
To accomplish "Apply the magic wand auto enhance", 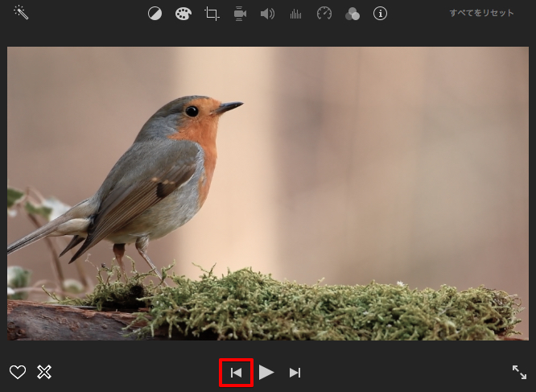I will coord(21,13).
